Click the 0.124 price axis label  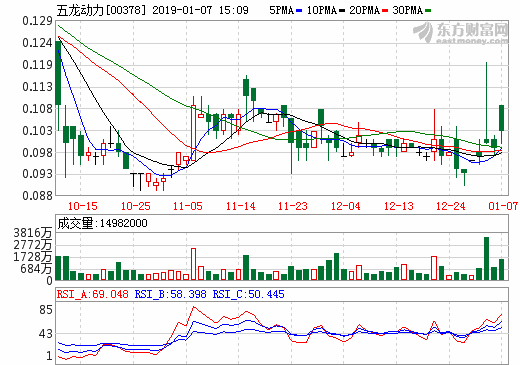(x=37, y=43)
